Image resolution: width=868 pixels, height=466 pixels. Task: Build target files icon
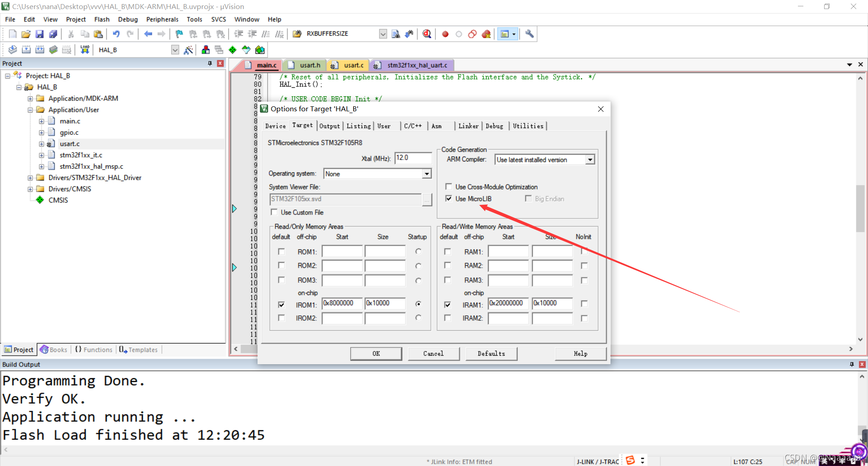tap(26, 50)
